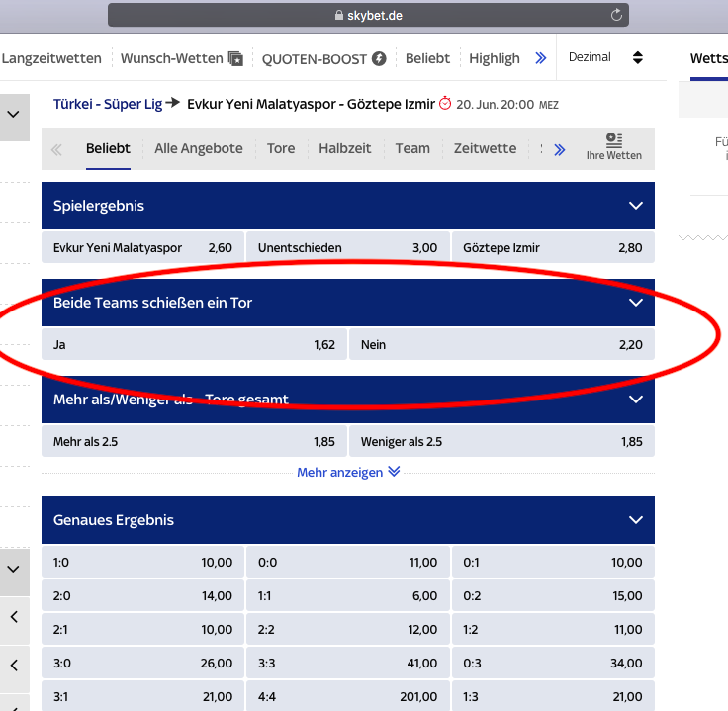Open Wunsch-Wetten in top navigation
The image size is (728, 711).
(x=172, y=58)
